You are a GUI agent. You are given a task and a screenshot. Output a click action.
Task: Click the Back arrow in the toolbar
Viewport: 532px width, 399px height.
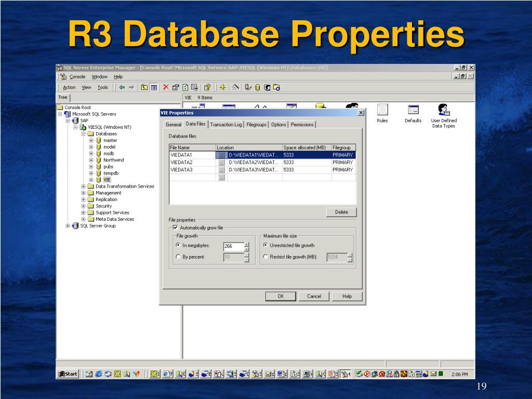point(122,87)
